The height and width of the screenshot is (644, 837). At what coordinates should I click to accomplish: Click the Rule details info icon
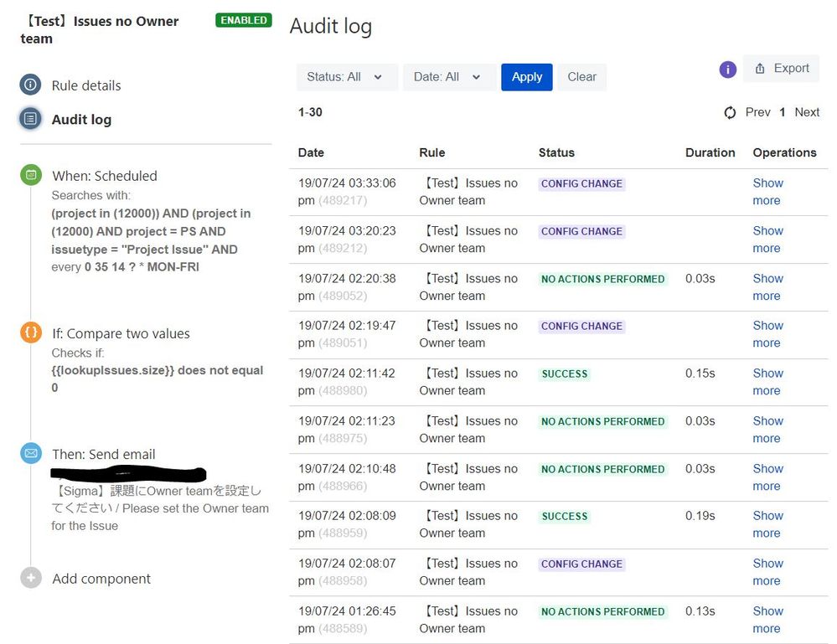coord(30,85)
